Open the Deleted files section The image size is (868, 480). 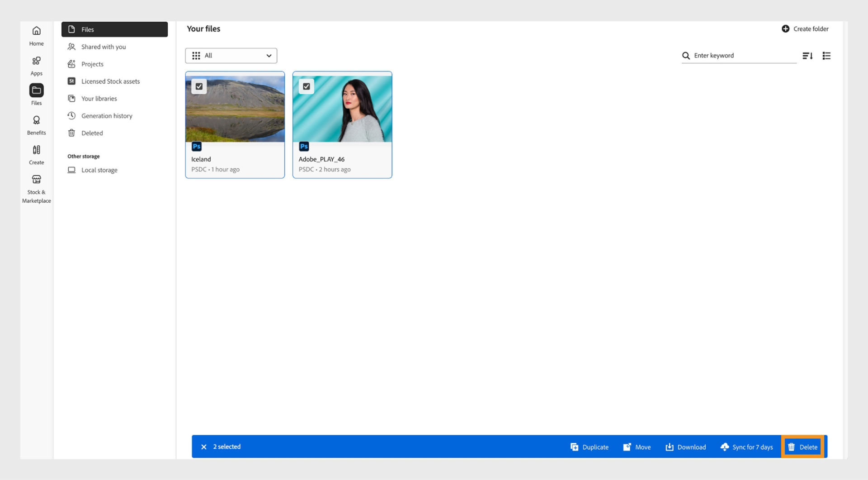(91, 133)
